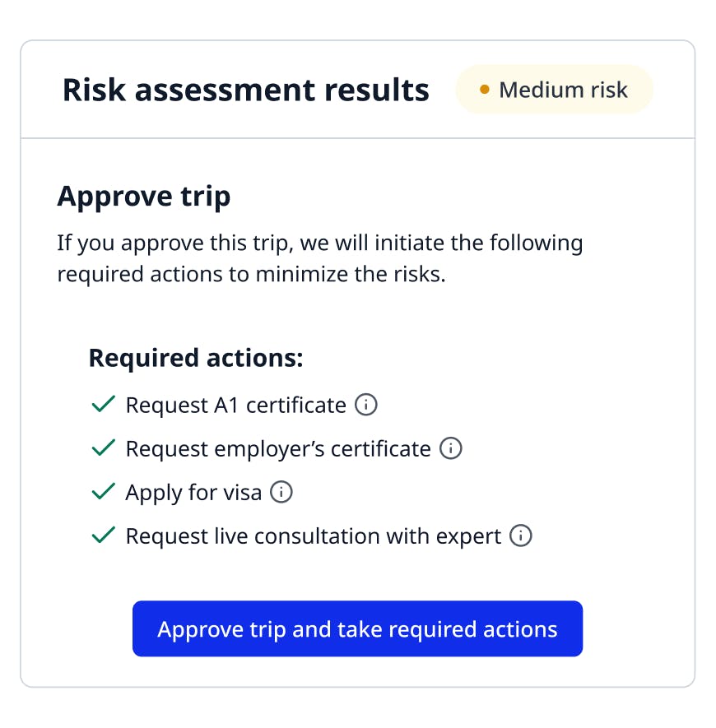This screenshot has height=728, width=716.
Task: Click the Medium risk badge label
Action: pyautogui.click(x=563, y=90)
